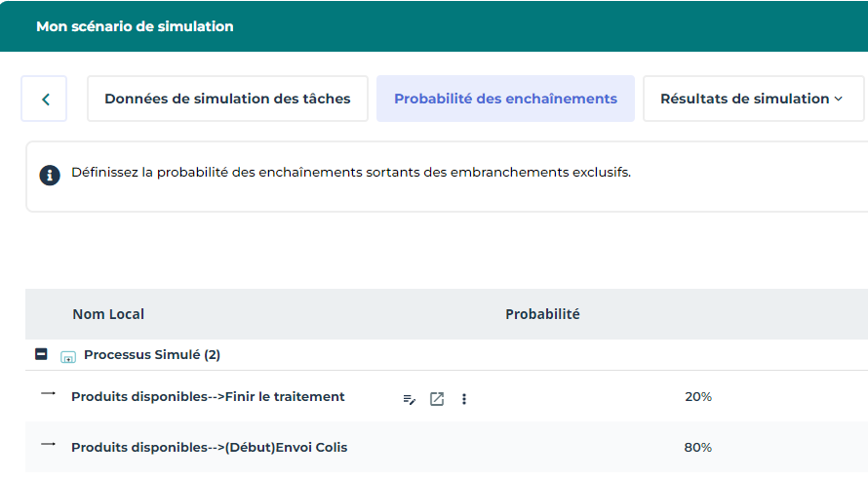Go back using the left chevron button
This screenshot has height=481, width=868.
(45, 99)
